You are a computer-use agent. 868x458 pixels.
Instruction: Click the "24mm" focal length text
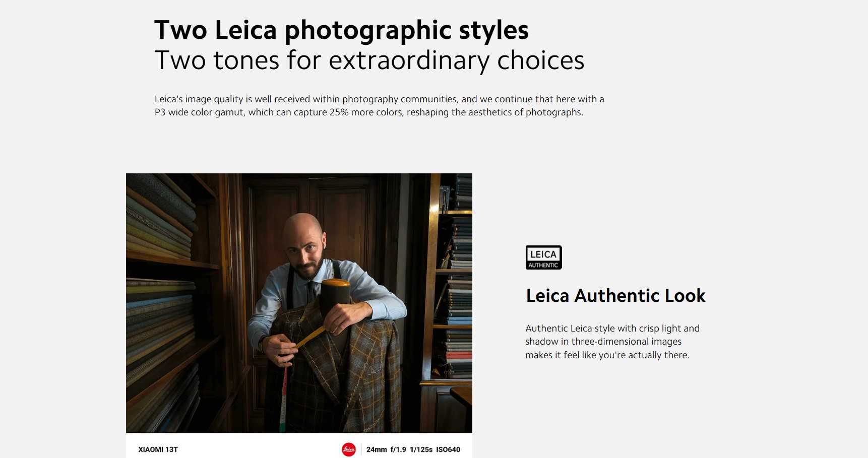377,449
